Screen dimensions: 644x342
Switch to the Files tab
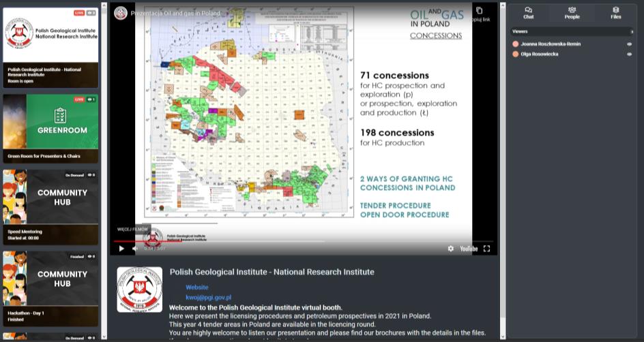(x=615, y=13)
